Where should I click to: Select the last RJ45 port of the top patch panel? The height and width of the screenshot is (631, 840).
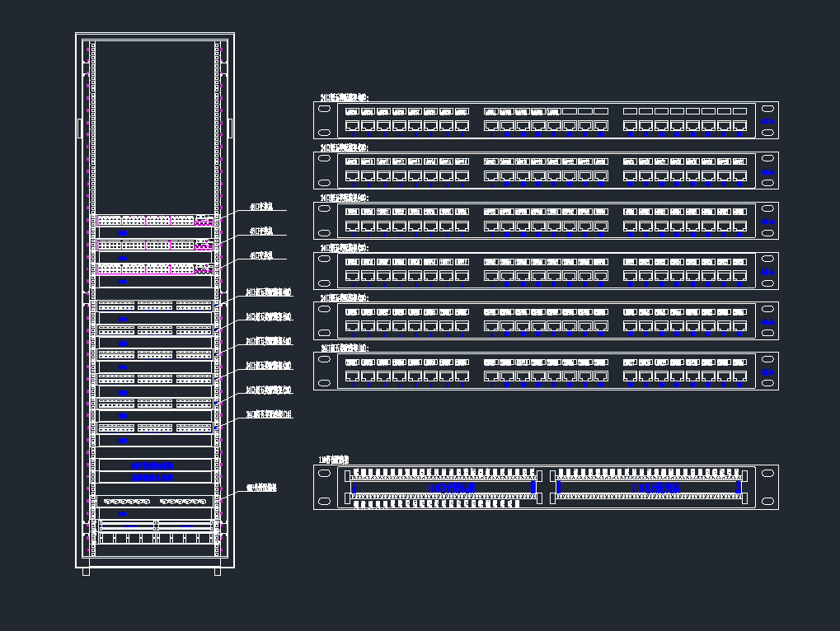[x=740, y=126]
